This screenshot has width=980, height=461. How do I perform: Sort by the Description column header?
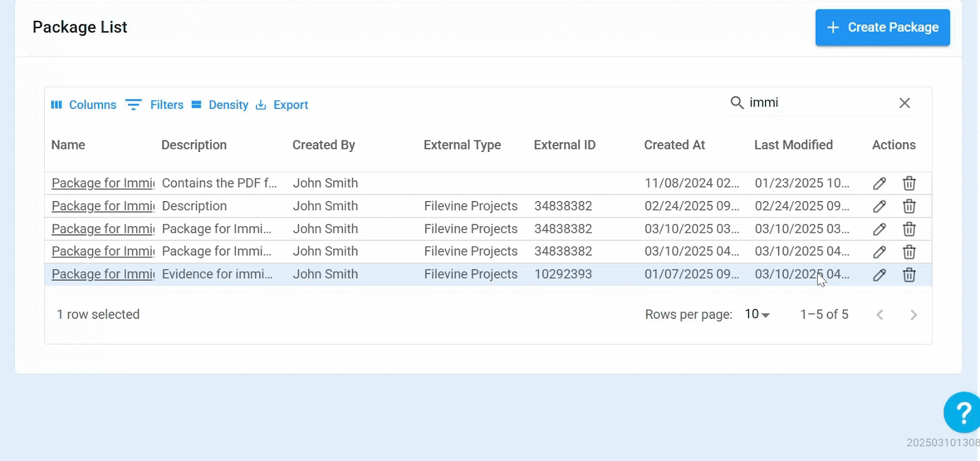coord(194,145)
